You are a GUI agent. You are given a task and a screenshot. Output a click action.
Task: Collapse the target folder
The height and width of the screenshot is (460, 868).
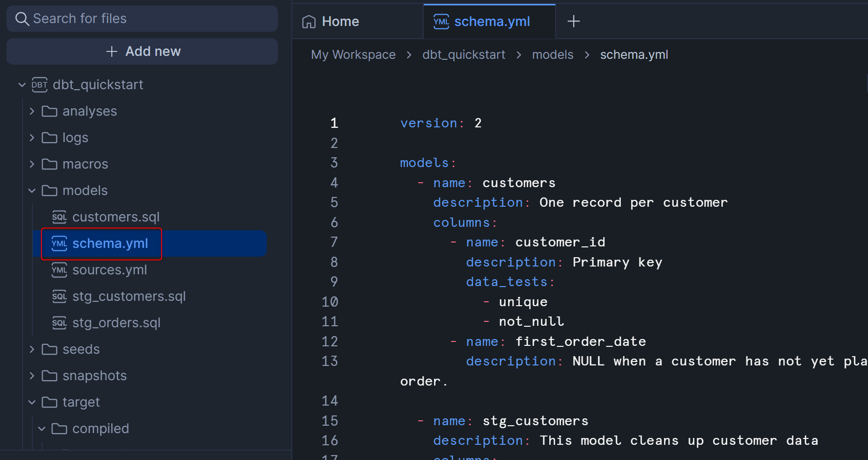point(32,402)
